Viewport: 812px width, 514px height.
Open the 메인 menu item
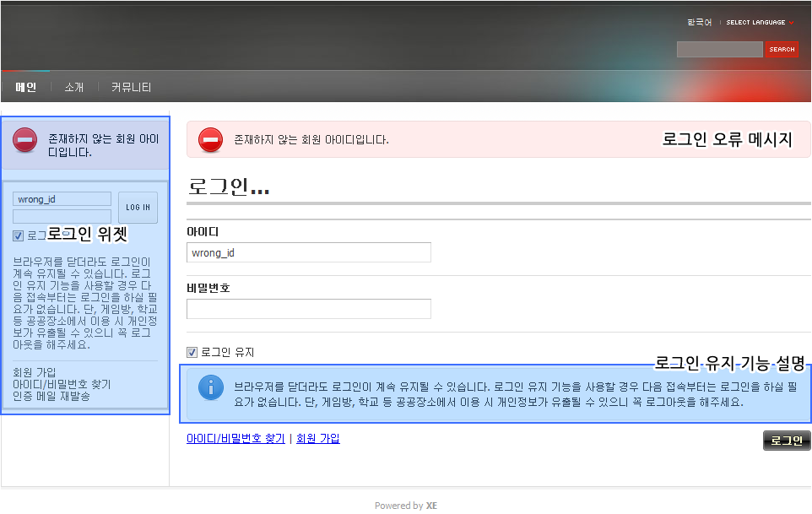point(26,87)
